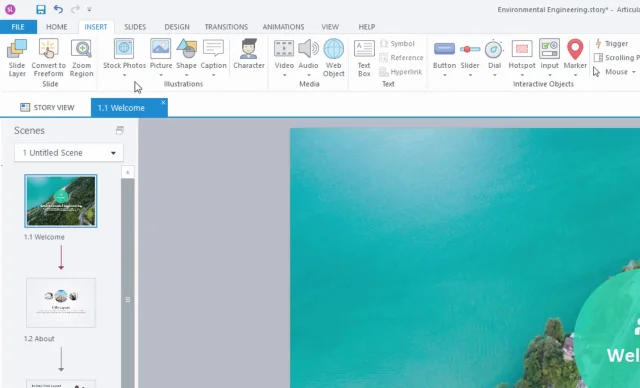640x388 pixels.
Task: Insert a Character
Action: (x=249, y=54)
